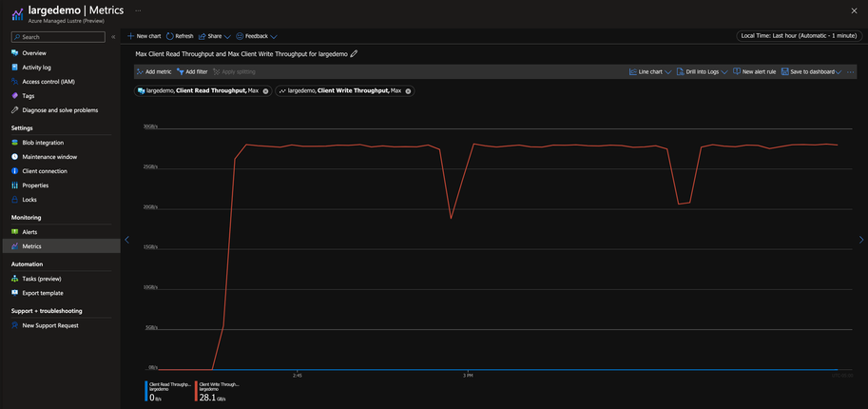
Task: Click the purple Tags icon
Action: pyautogui.click(x=15, y=96)
